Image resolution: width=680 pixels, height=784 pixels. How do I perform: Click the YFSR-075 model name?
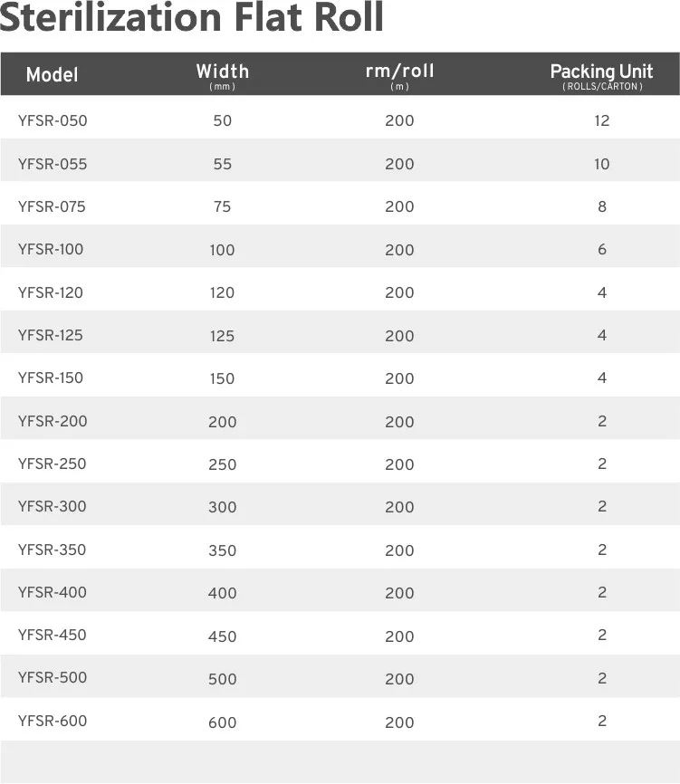52,206
